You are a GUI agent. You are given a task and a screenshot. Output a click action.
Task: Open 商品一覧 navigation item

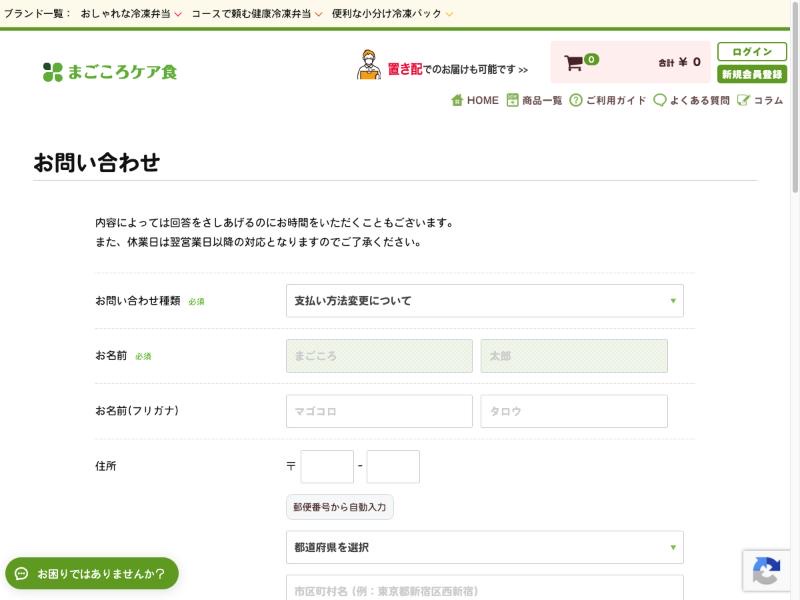click(534, 100)
